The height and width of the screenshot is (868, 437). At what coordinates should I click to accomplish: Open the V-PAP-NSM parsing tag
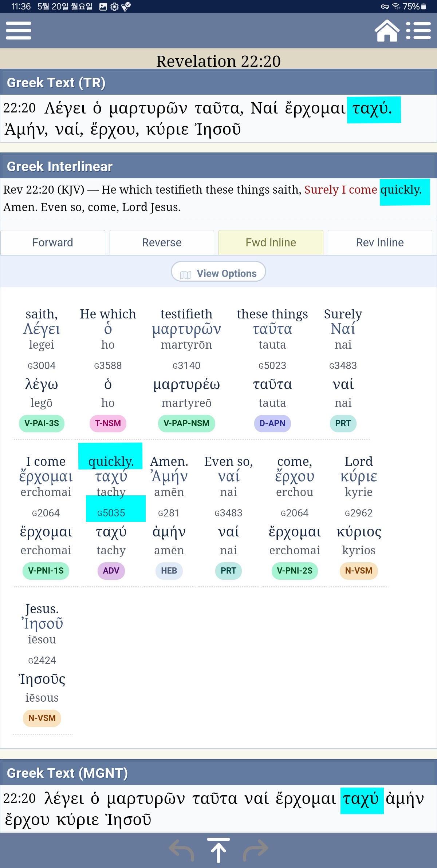[x=186, y=423]
